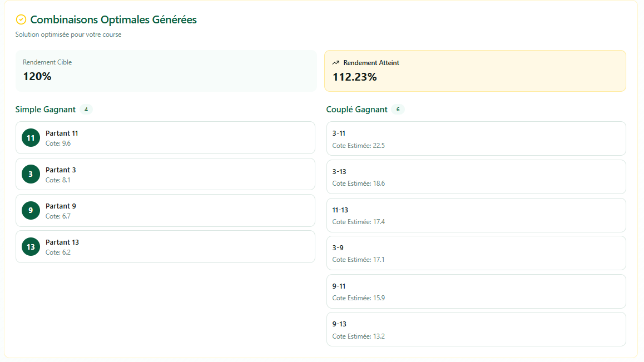644x362 pixels.
Task: Click the Rendement Cible 120% panel
Action: click(166, 71)
